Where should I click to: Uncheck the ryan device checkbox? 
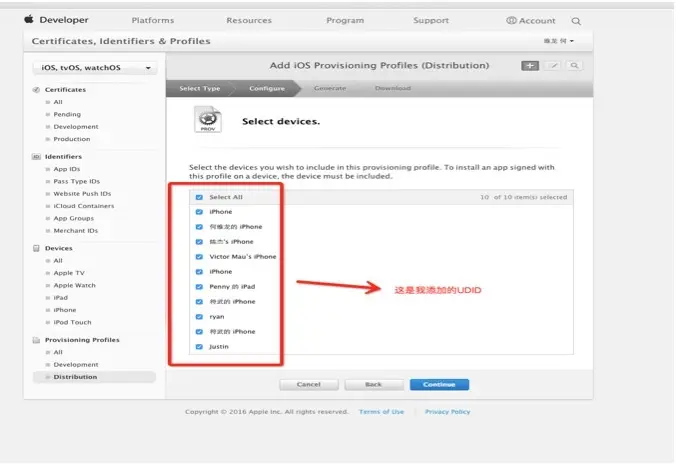[199, 317]
